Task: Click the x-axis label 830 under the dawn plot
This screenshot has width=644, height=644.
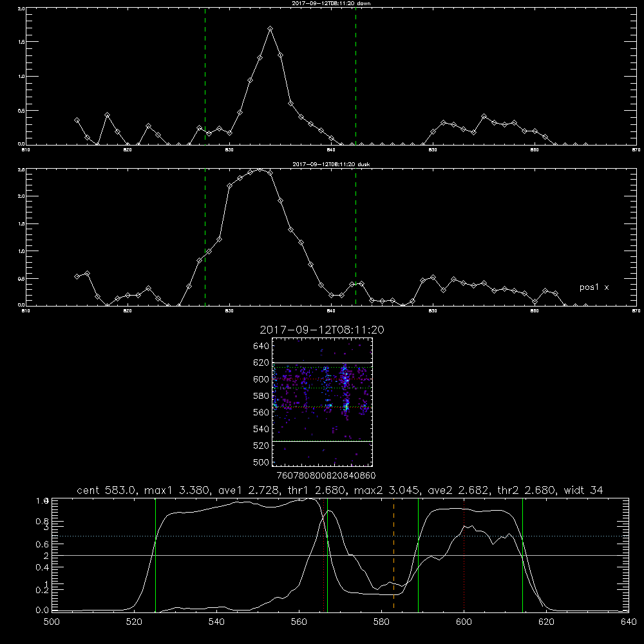Action: [x=229, y=150]
